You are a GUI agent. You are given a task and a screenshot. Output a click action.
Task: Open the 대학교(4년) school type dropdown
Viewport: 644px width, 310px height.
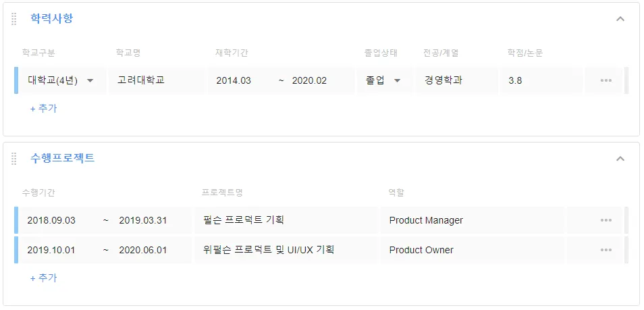point(60,80)
